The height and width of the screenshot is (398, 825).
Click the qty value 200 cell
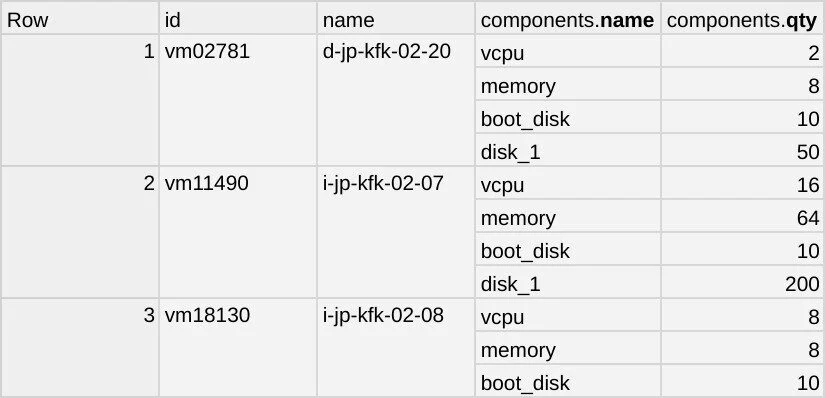coord(743,284)
